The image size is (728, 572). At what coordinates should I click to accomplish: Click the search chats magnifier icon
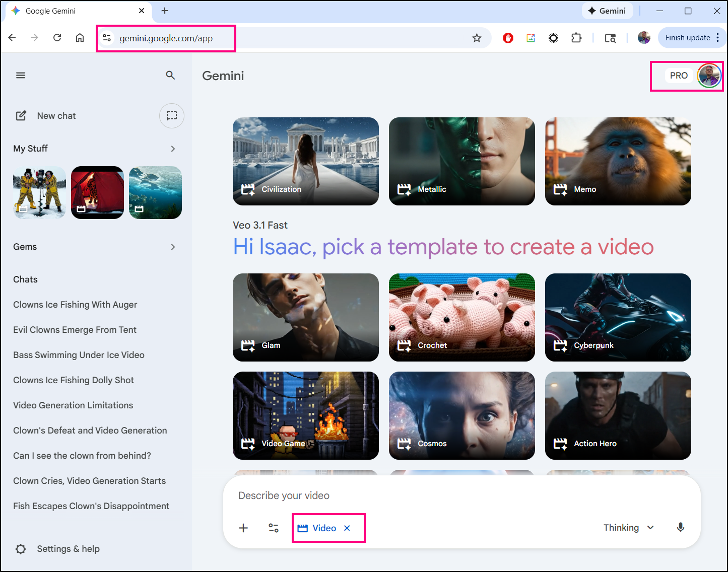(x=170, y=76)
